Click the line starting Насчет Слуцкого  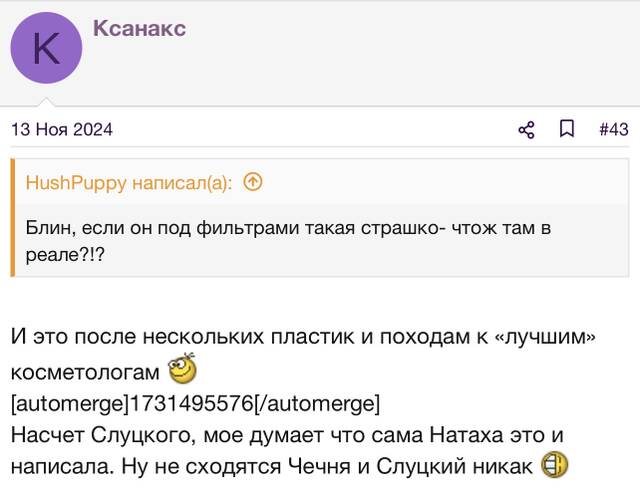click(x=287, y=435)
